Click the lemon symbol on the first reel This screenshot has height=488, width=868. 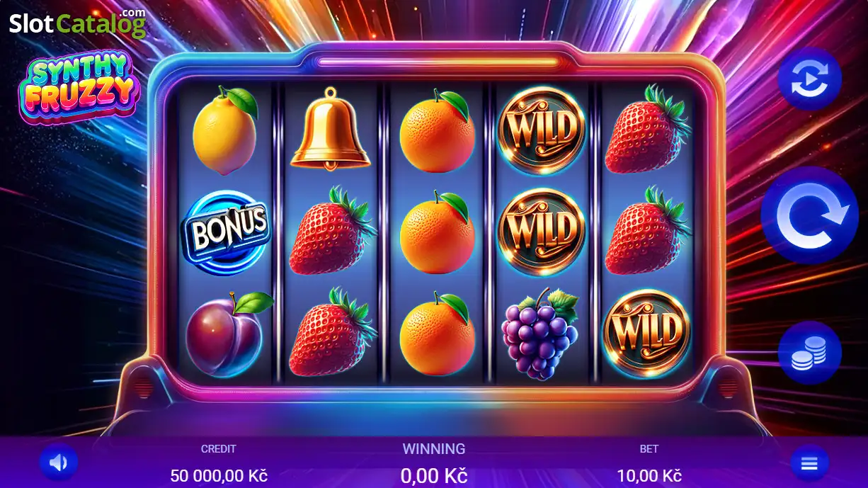(x=224, y=132)
